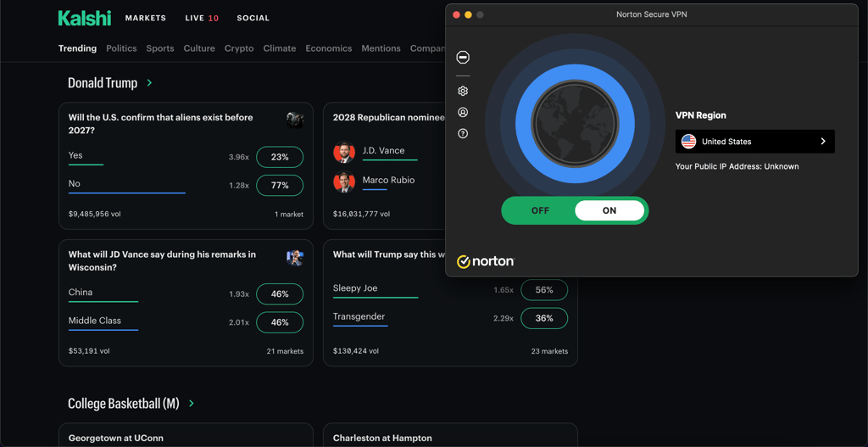Click the Kalshi logo
Screen dimensions: 868x447
click(x=85, y=18)
